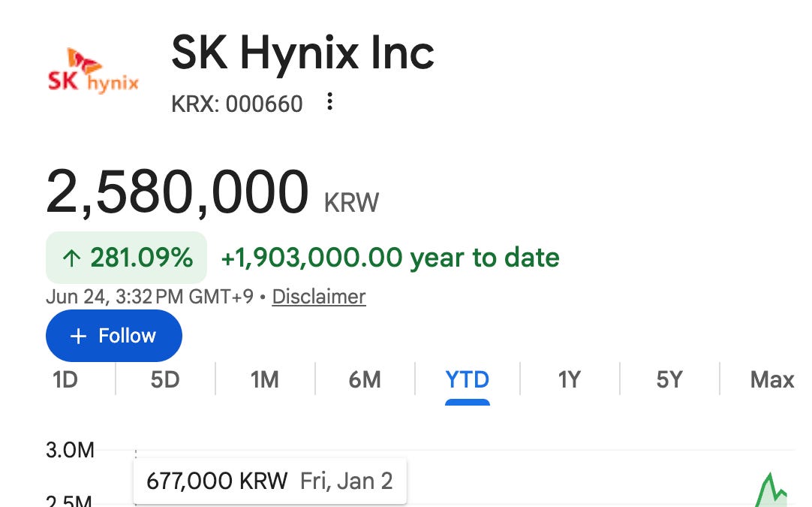Switch chart to 5Y range
The image size is (812, 507).
click(669, 380)
